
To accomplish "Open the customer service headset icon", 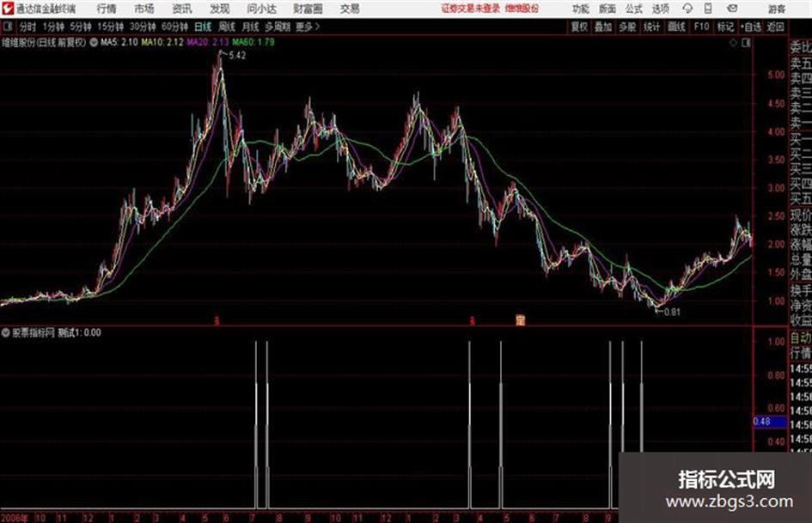I will [687, 9].
